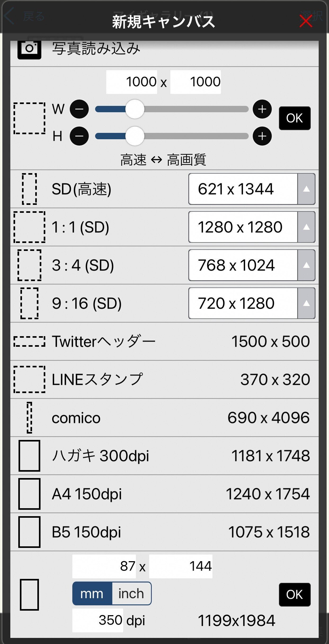Screen dimensions: 329x644
Task: Click the 3:4 (SD) canvas shape icon
Action: pos(29,265)
